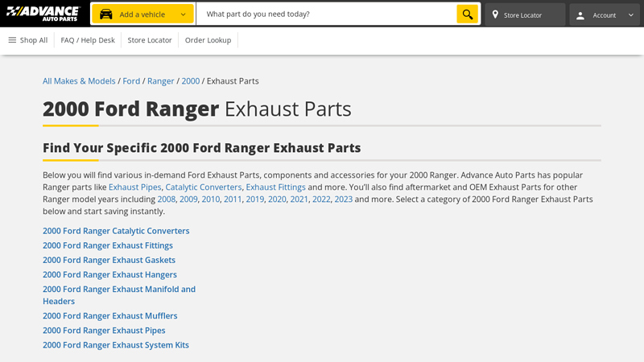644x362 pixels.
Task: Select the 2010 model year link
Action: click(211, 199)
